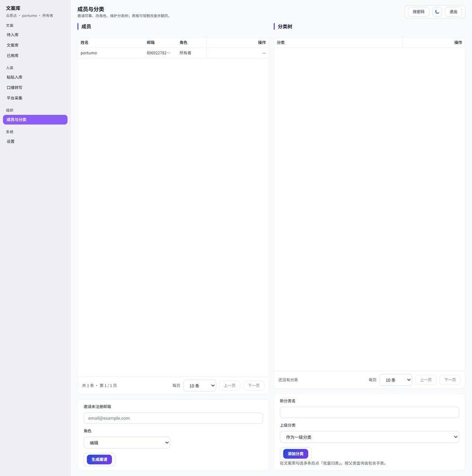Click the 退出 logout button
472x476 pixels.
[x=453, y=12]
